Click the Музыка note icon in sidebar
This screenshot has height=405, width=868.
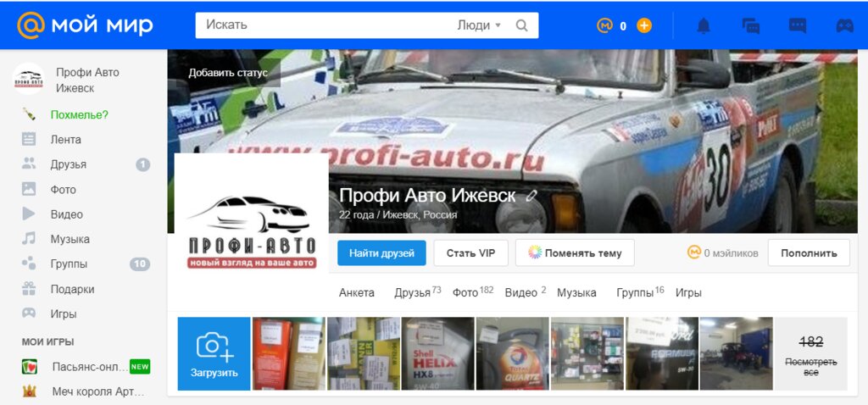click(29, 238)
